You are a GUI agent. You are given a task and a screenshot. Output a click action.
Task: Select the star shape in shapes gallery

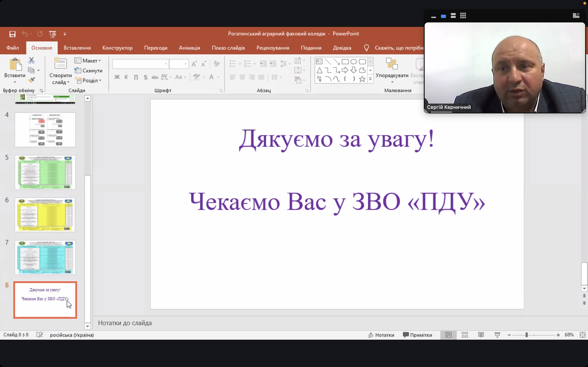tap(362, 79)
